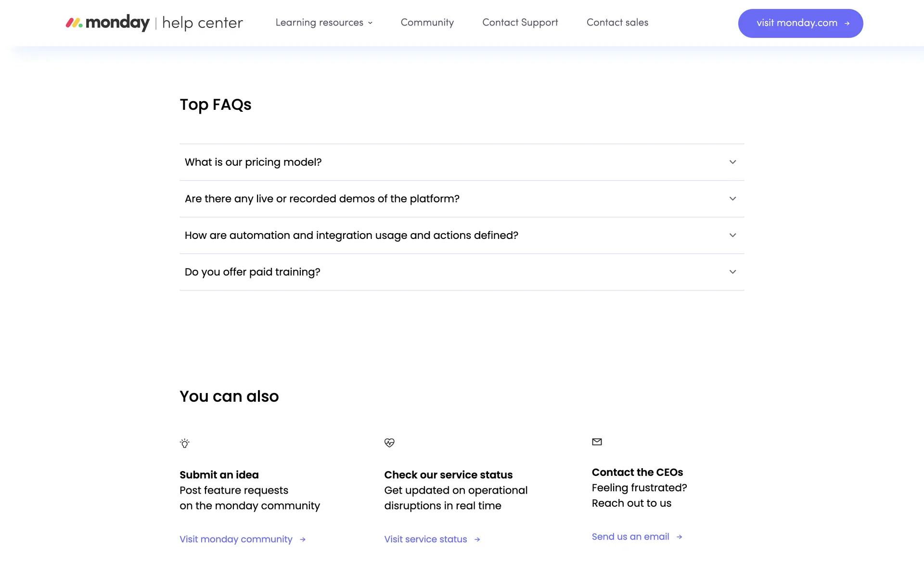Click the lightbulb idea icon
924x578 pixels.
[x=185, y=443]
